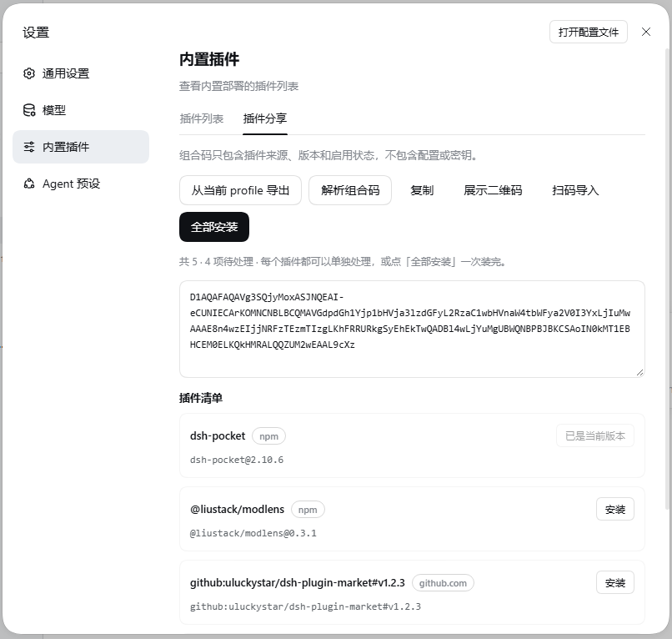The height and width of the screenshot is (639, 672).
Task: Click the github.com tag badge
Action: (x=443, y=583)
